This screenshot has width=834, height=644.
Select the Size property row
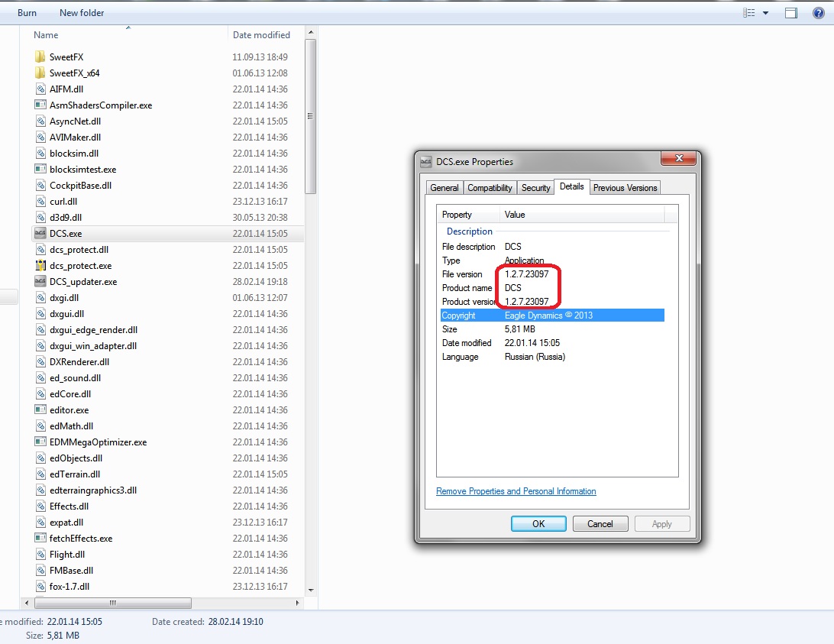coord(552,329)
